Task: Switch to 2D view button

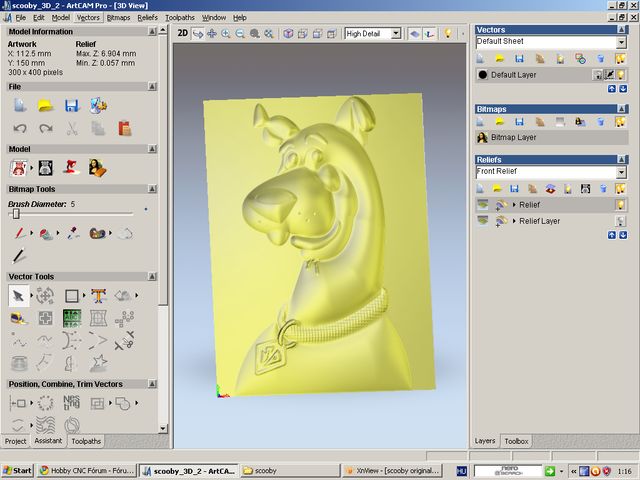Action: click(x=182, y=33)
